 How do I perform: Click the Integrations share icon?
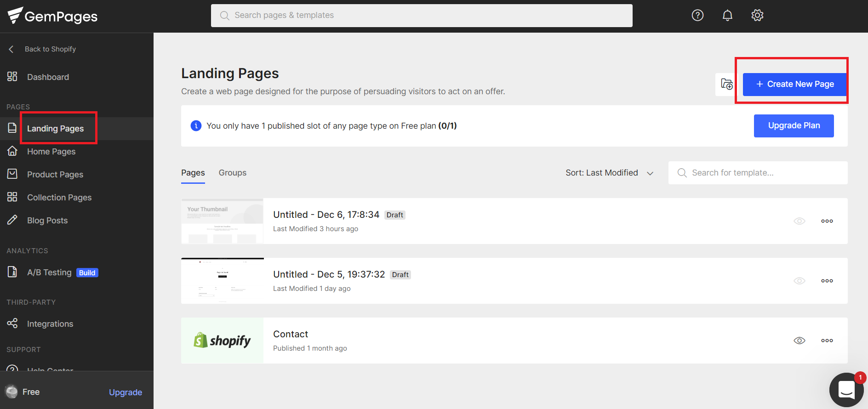tap(12, 323)
